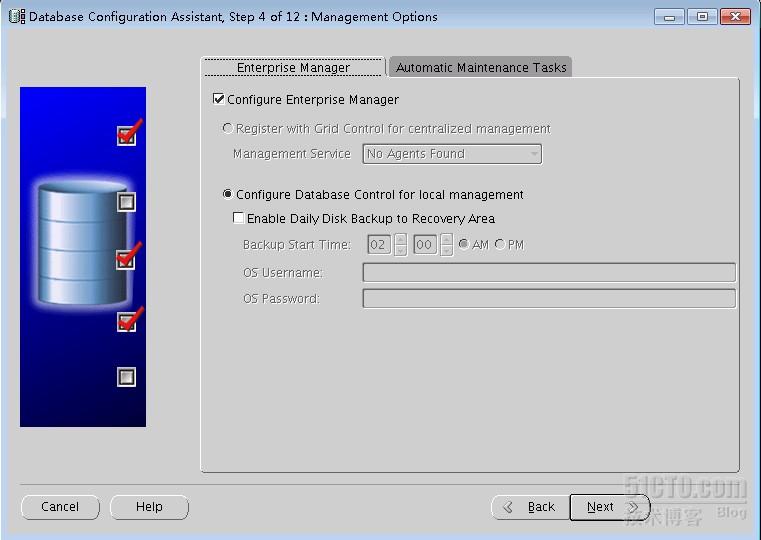
Task: Click the database cylinder image
Action: (83, 243)
